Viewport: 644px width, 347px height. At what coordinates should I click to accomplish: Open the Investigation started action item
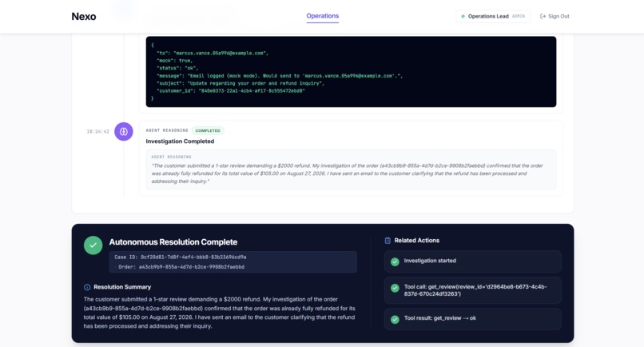[473, 261]
